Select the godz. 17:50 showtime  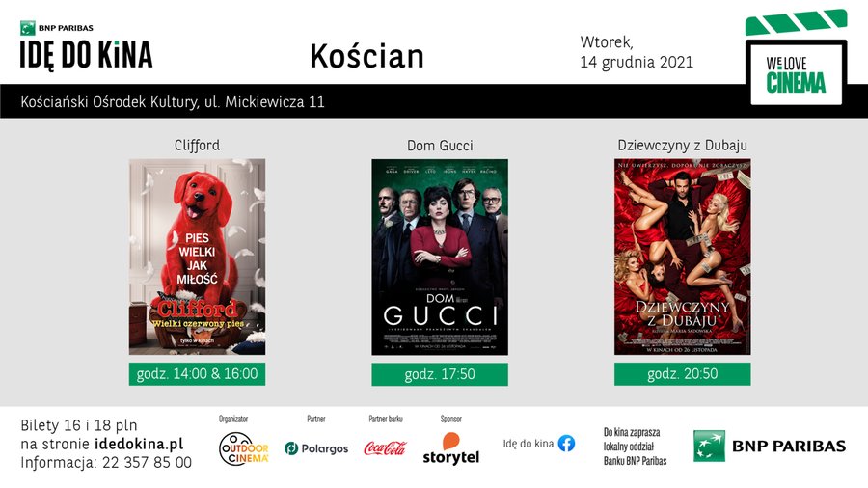pyautogui.click(x=440, y=374)
